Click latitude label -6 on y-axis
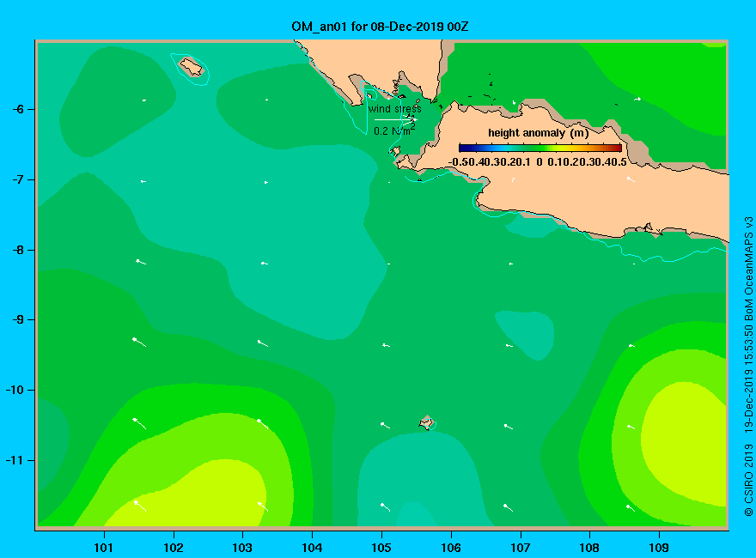Screen dimensions: 756x558 pyautogui.click(x=18, y=109)
